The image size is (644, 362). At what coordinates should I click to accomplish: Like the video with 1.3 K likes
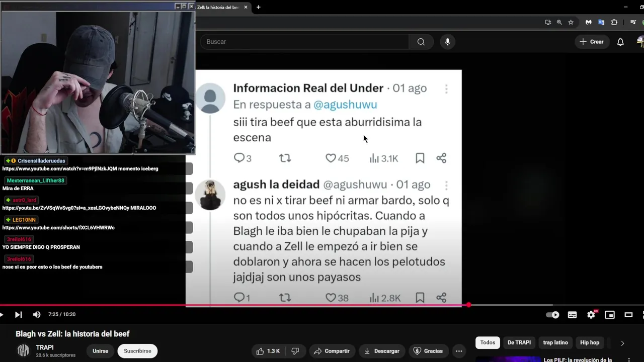point(268,351)
